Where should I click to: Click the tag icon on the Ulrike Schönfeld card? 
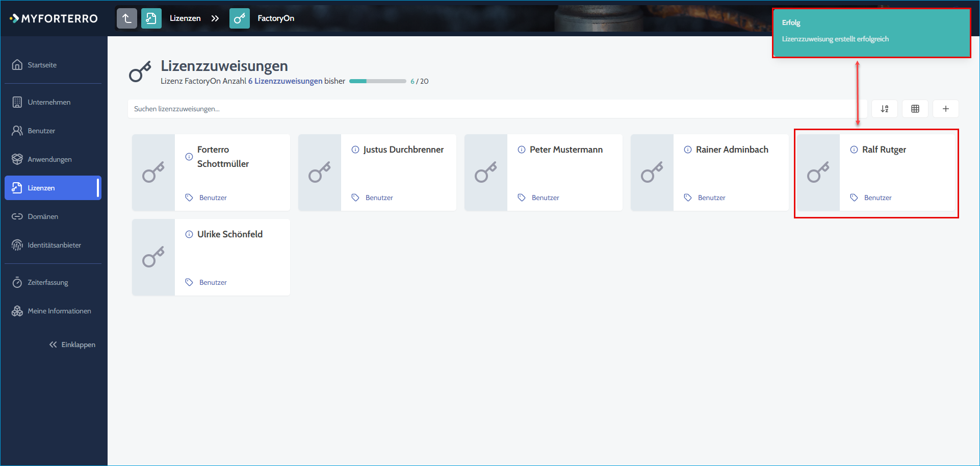tap(189, 282)
